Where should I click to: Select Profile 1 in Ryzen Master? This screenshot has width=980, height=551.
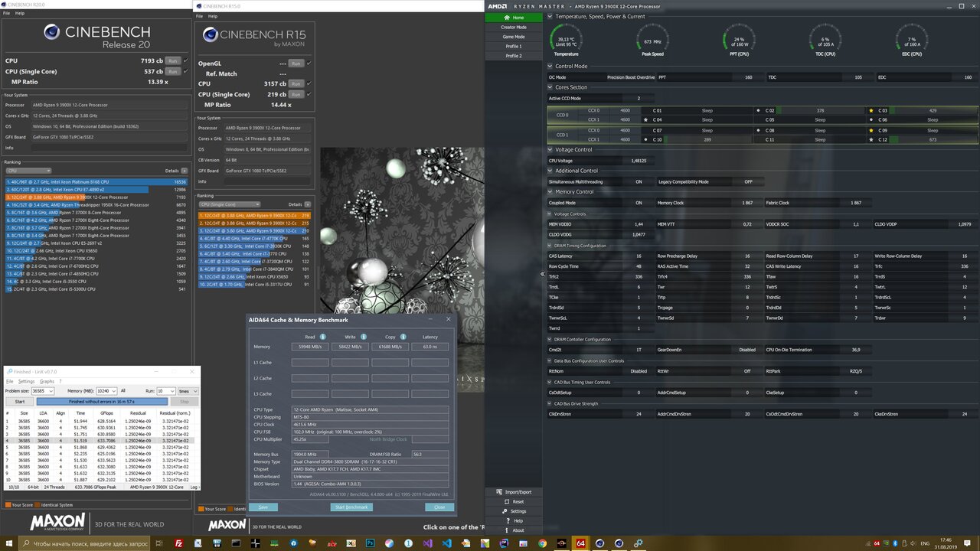pyautogui.click(x=514, y=46)
